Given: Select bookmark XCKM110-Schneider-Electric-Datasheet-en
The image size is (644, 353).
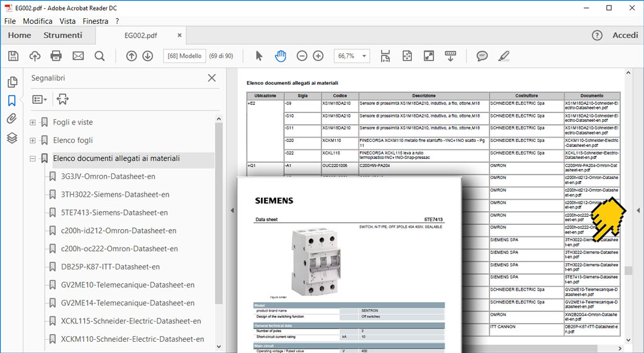Looking at the screenshot, I should 133,339.
